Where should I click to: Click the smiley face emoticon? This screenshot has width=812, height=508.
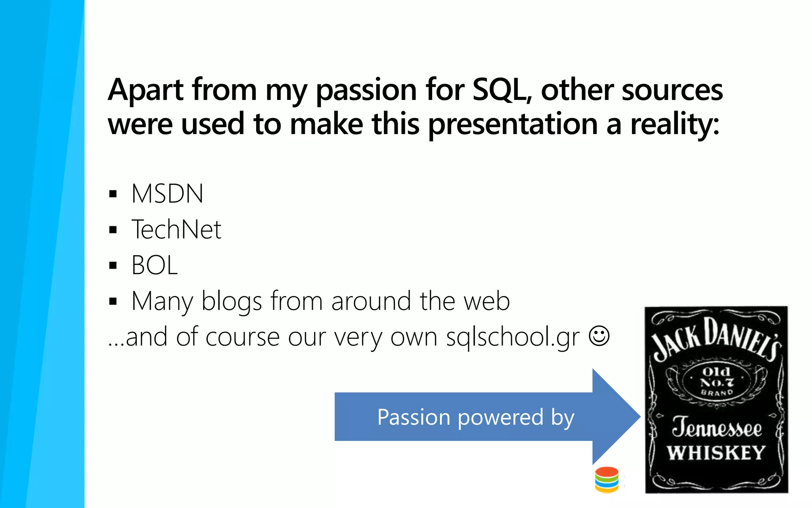click(x=599, y=336)
